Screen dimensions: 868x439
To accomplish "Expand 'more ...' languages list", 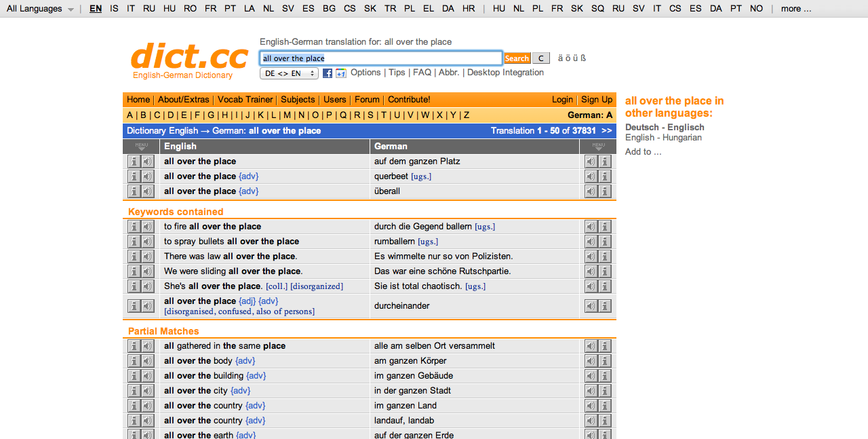I will (x=795, y=9).
